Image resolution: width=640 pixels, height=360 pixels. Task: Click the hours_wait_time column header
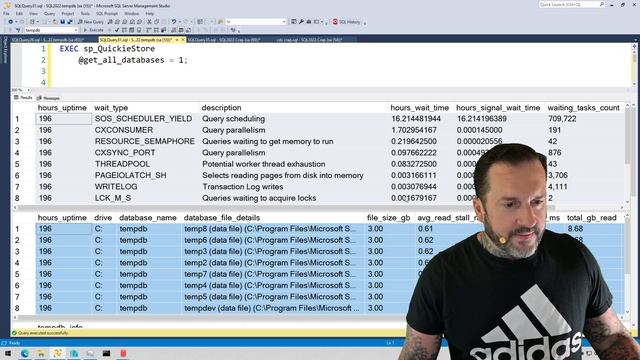420,108
